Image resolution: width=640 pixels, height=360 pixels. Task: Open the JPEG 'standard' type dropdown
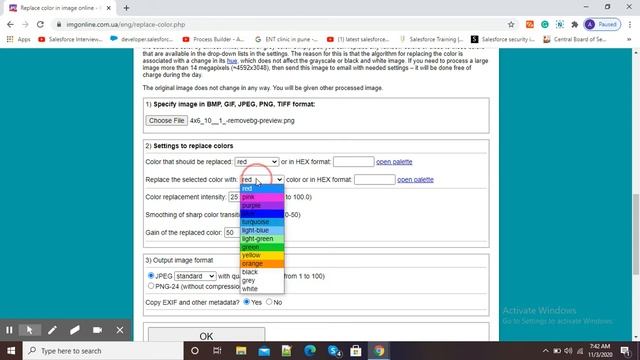click(x=195, y=276)
